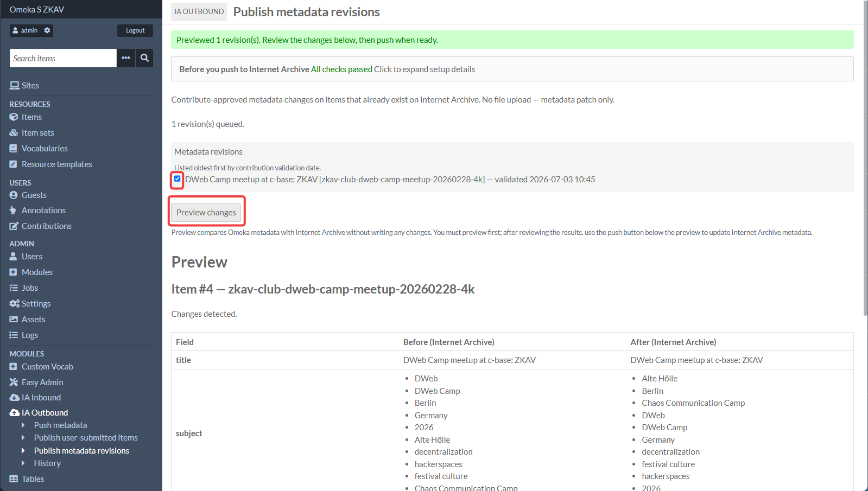Click the 'Changes detected.' text

pos(204,314)
